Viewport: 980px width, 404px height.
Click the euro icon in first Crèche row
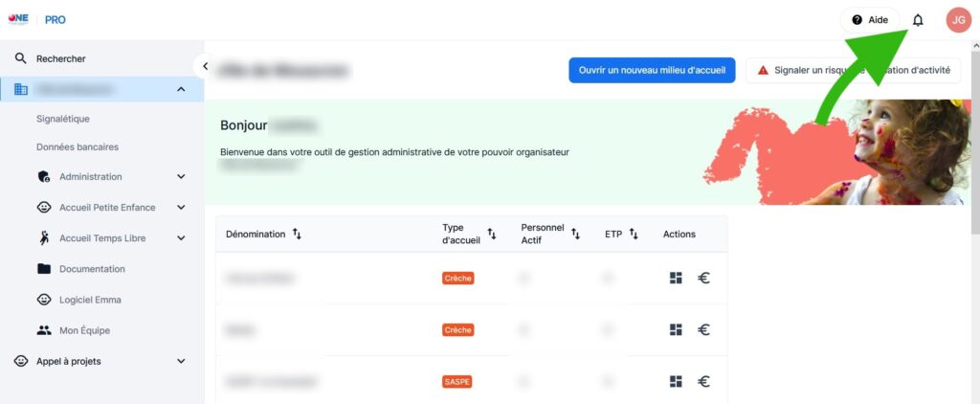tap(703, 279)
